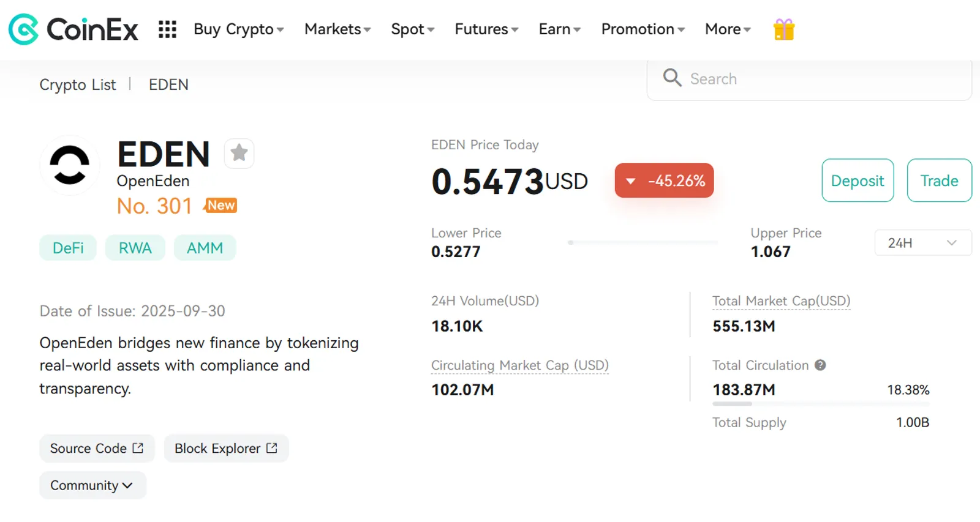
Task: Click the search magnifier icon
Action: click(672, 78)
